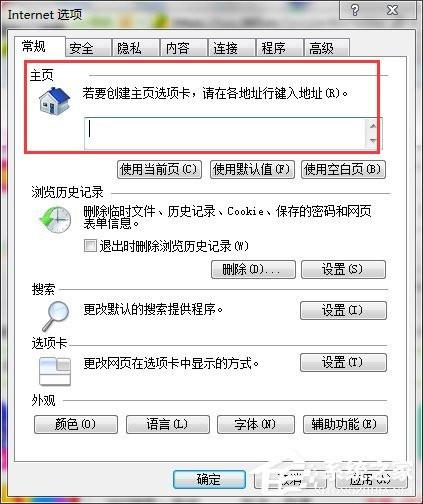Click 使用空白页 button
The width and height of the screenshot is (423, 504).
click(x=343, y=169)
